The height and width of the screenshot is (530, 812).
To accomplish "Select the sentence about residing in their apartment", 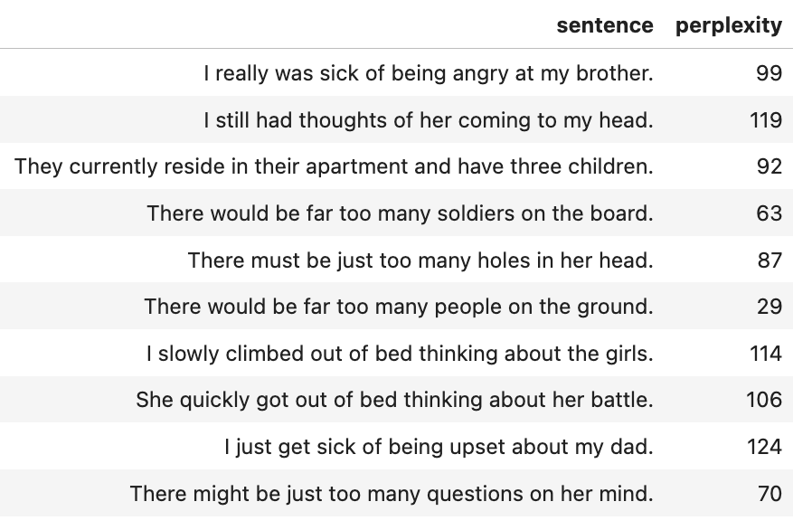I will pos(334,166).
